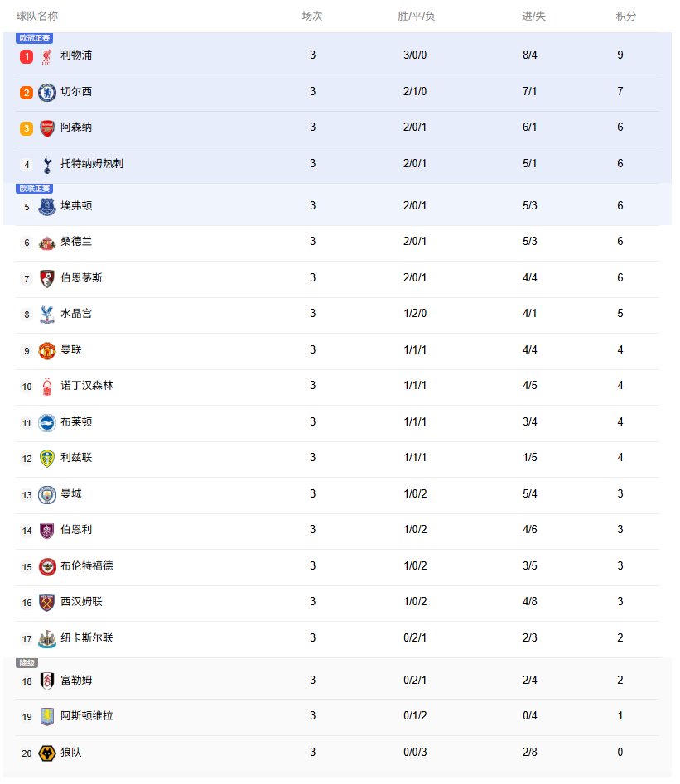
Task: Click the Arsenal club crest icon
Action: pos(47,128)
